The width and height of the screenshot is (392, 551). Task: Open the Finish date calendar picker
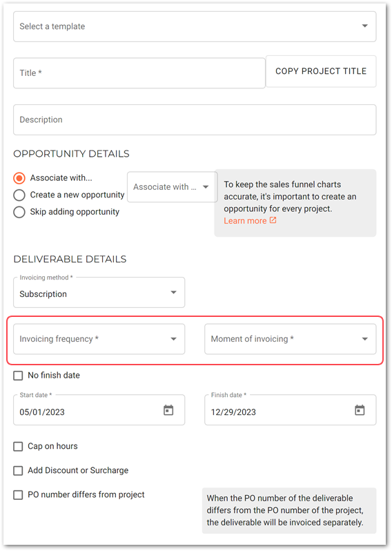(360, 410)
